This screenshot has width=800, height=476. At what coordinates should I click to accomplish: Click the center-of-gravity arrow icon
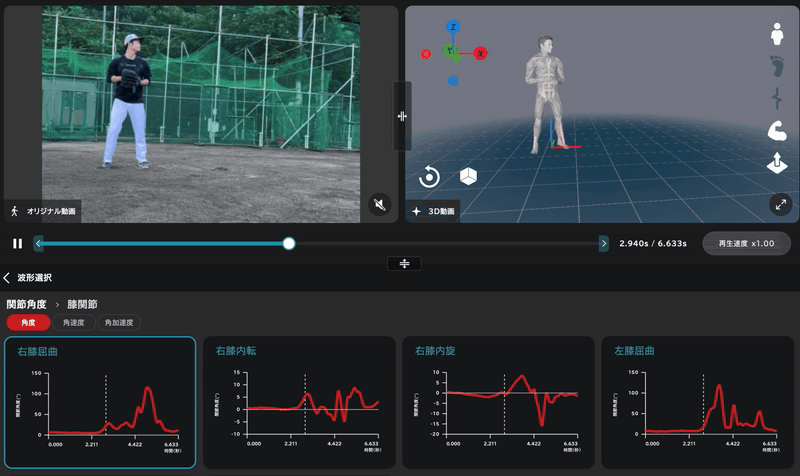(x=777, y=163)
